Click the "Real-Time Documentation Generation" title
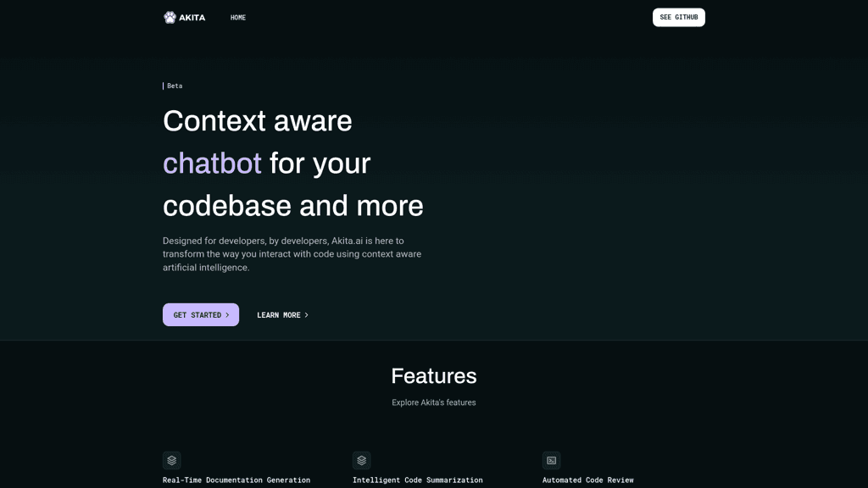This screenshot has width=868, height=488. tap(236, 480)
